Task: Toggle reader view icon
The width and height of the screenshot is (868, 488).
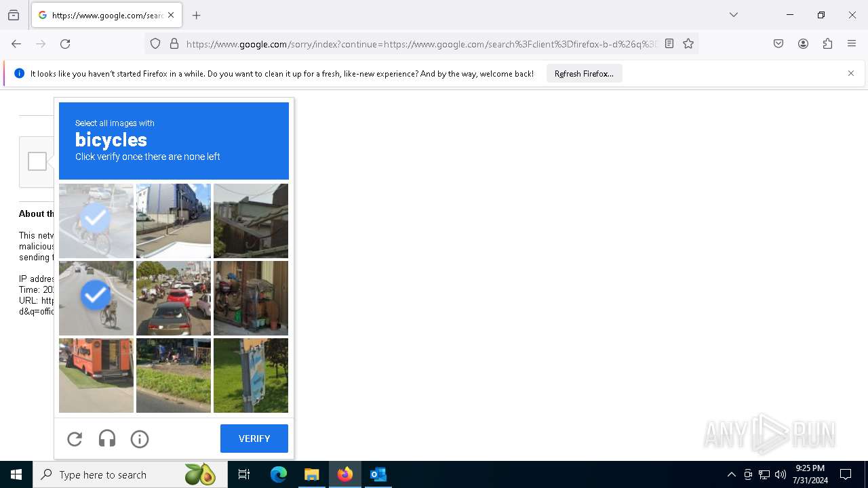Action: pos(669,44)
